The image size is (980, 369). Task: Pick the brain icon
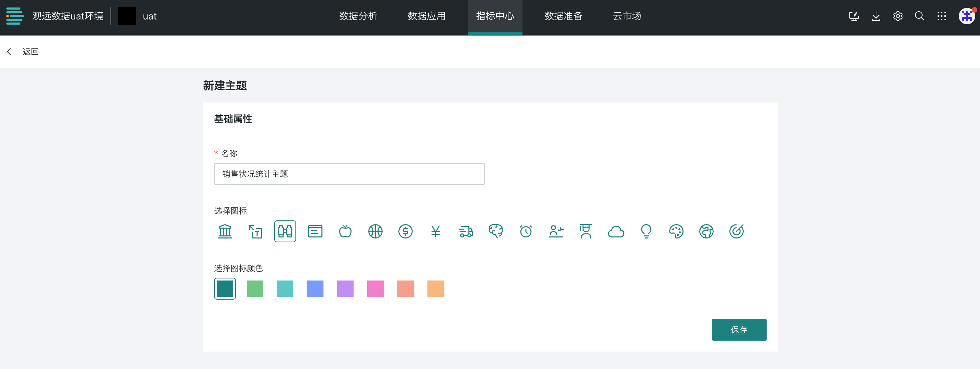(x=495, y=231)
